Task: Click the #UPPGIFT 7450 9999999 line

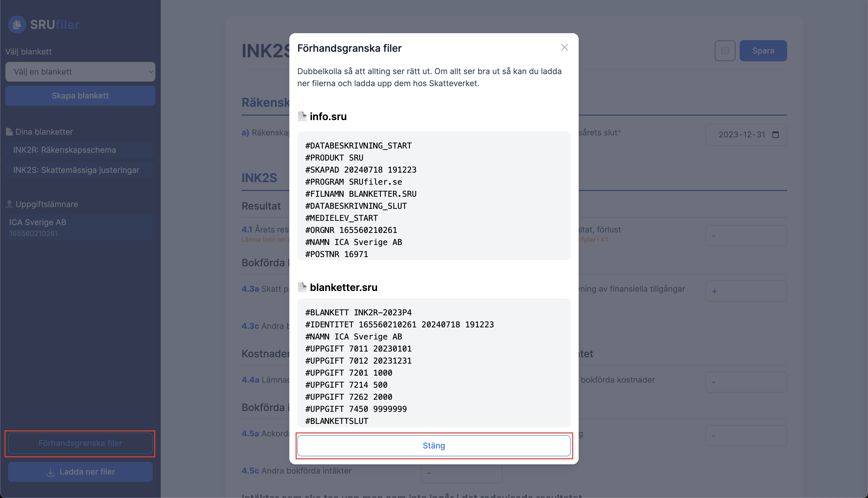Action: click(356, 409)
